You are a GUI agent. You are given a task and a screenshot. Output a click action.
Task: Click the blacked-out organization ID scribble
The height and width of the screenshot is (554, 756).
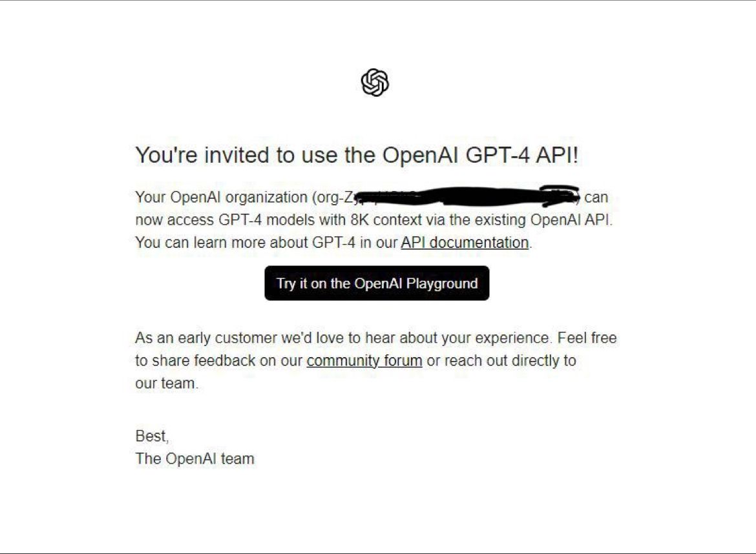pyautogui.click(x=467, y=196)
